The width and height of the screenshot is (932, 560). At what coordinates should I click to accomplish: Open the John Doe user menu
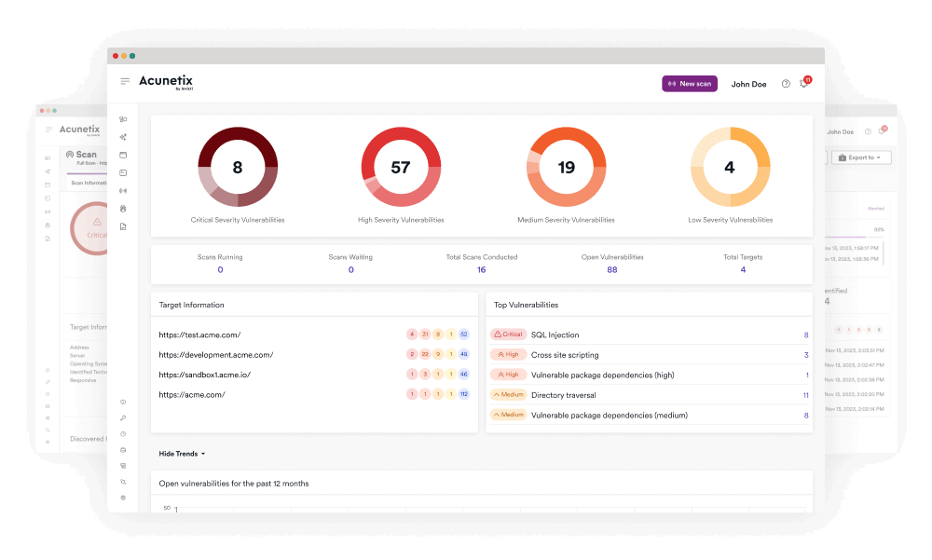(748, 84)
